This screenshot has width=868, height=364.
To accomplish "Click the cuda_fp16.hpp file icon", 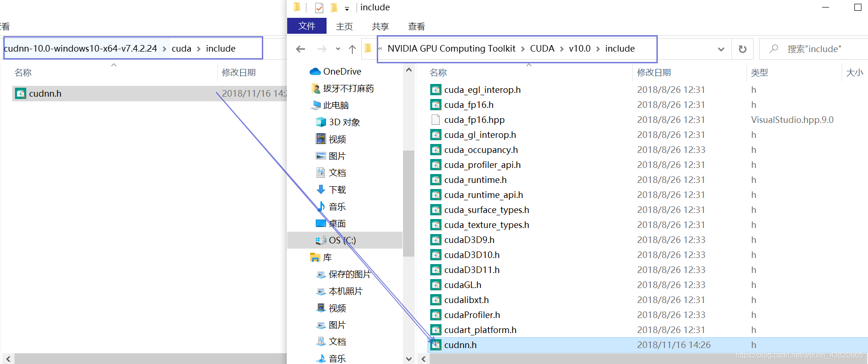I will click(435, 120).
